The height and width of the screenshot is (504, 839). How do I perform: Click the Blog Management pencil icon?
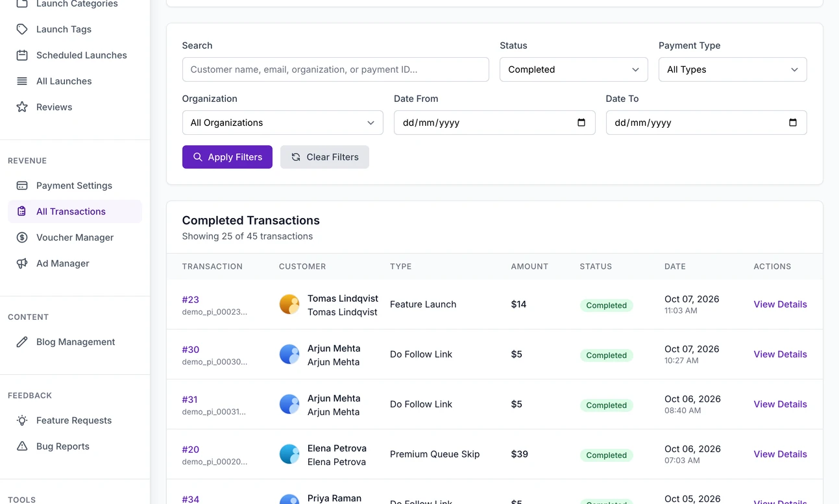(22, 342)
